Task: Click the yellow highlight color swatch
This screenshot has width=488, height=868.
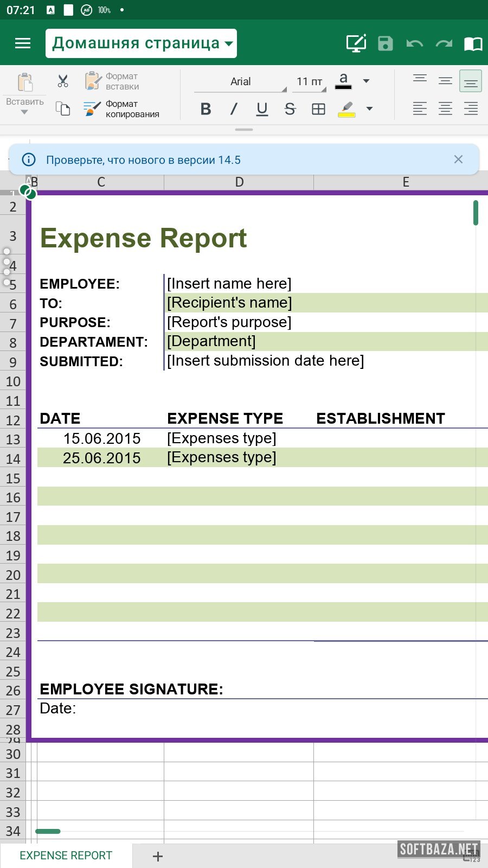Action: 346,110
